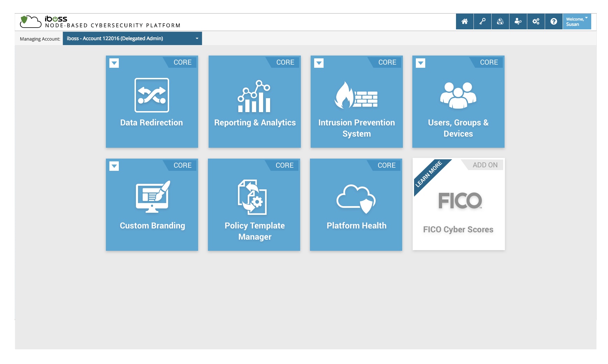608x364 pixels.
Task: Click the Custom Branding tile title
Action: pyautogui.click(x=152, y=226)
